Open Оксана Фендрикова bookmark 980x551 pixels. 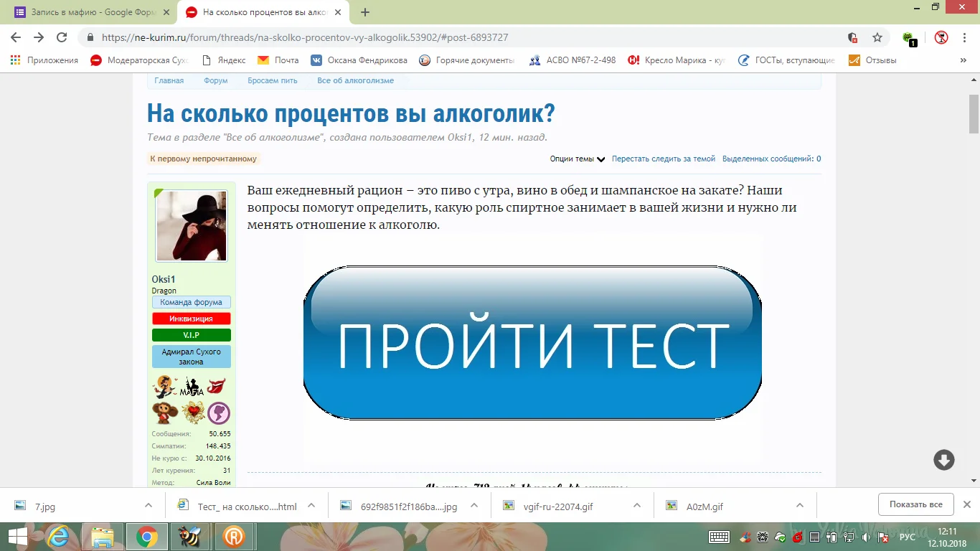pyautogui.click(x=359, y=60)
